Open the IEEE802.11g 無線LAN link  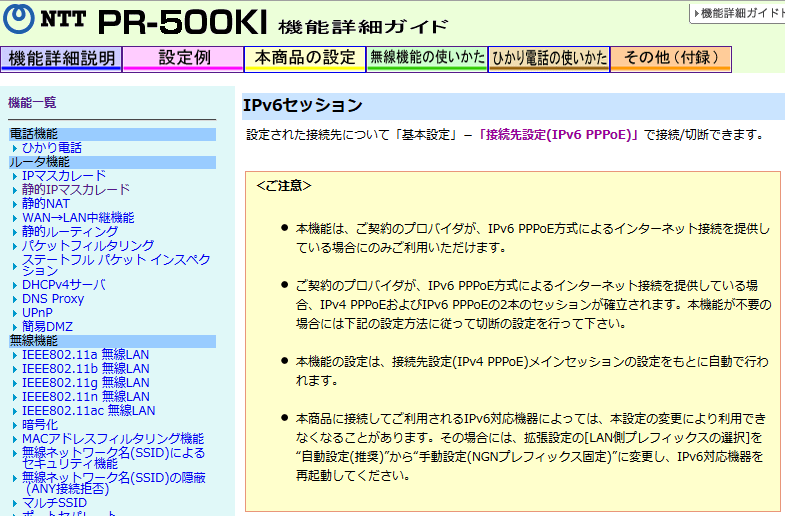tap(86, 383)
